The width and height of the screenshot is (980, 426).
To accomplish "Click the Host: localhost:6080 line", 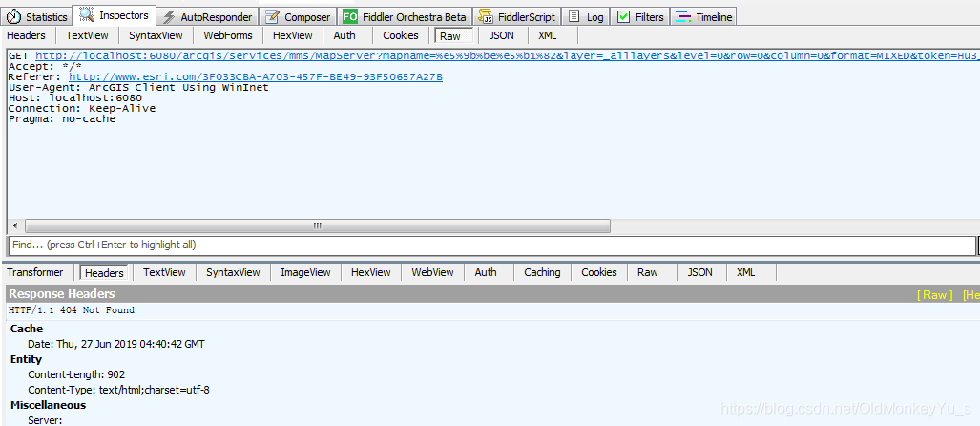I will [75, 97].
